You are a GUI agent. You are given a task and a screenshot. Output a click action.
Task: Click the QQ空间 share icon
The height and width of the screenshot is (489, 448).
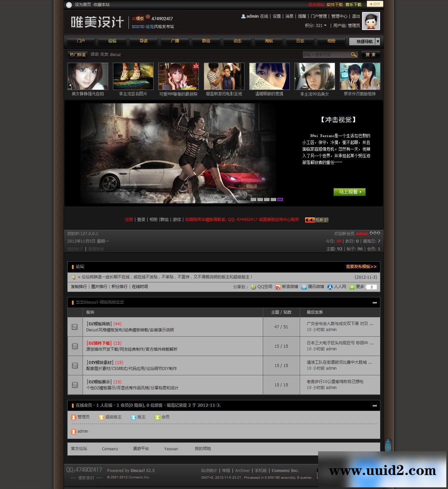point(253,287)
